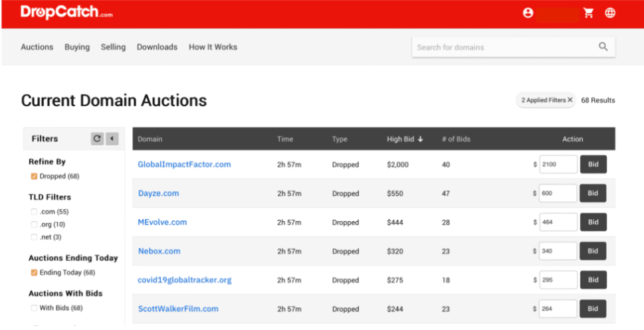
Task: Click the 340 bid amount field
Action: [x=558, y=251]
